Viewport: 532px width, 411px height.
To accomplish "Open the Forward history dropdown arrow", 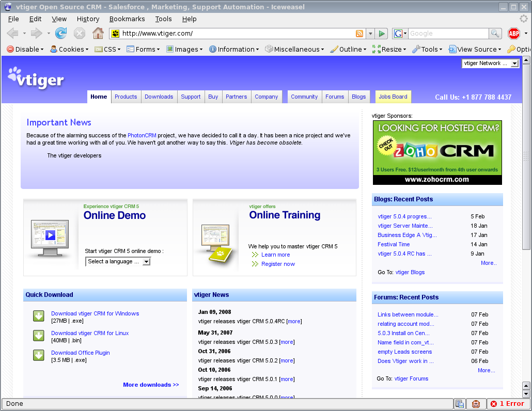I will coord(49,33).
